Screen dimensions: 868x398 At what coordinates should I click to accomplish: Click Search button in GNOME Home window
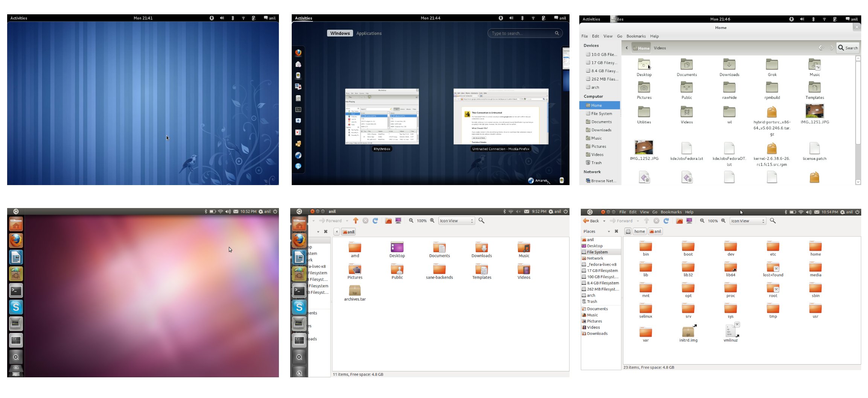(848, 48)
